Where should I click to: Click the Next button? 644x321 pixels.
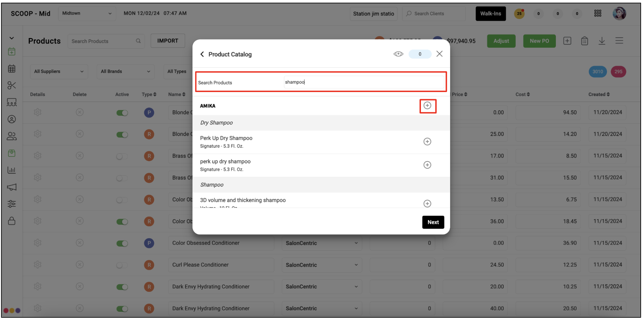pos(433,222)
